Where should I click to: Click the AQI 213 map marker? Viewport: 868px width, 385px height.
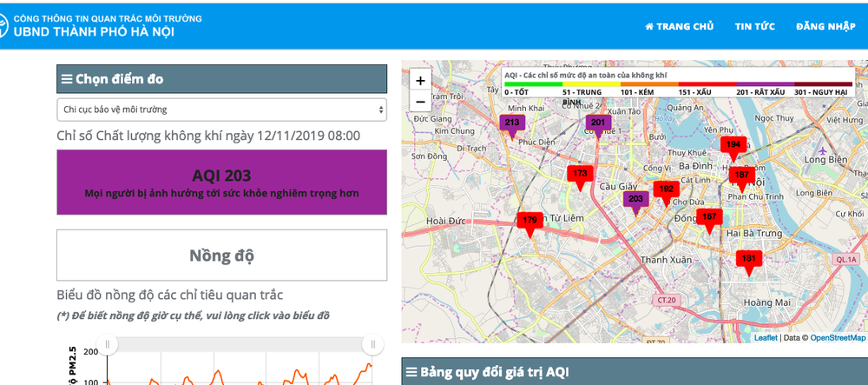pyautogui.click(x=512, y=126)
